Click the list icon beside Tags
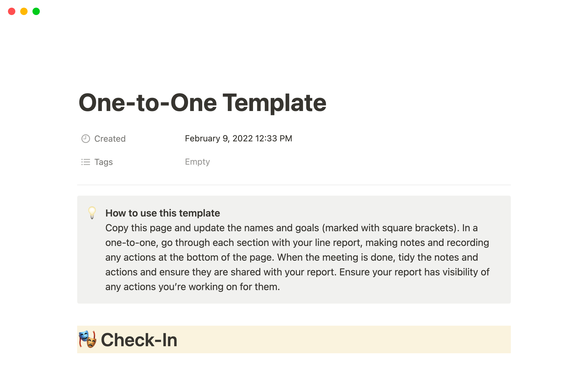The image size is (588, 368). point(86,162)
